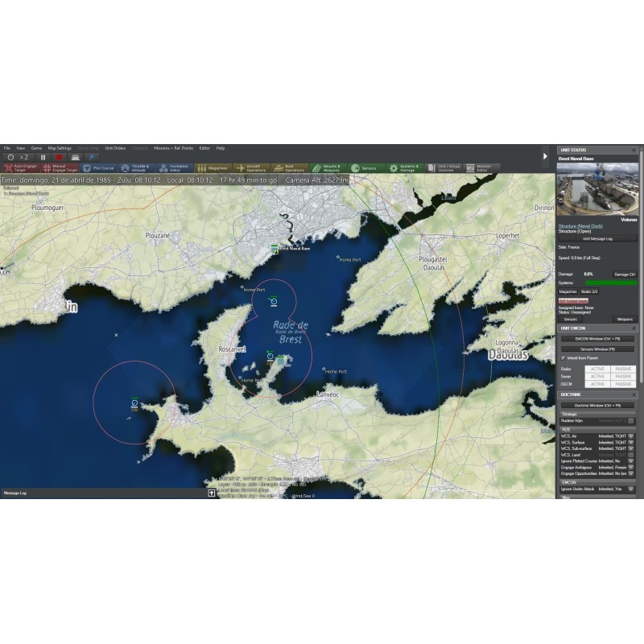Set Radar to ACTIVE
The height and width of the screenshot is (644, 644).
pos(597,369)
